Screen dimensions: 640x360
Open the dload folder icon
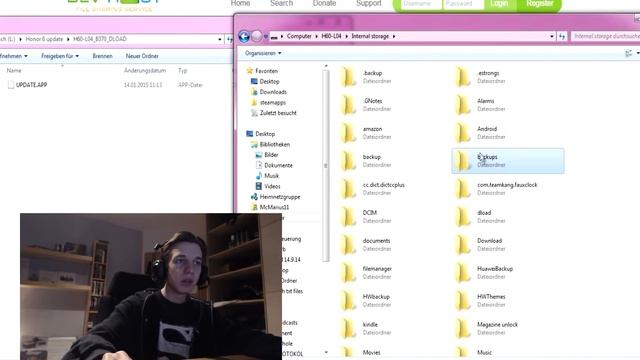[463, 216]
